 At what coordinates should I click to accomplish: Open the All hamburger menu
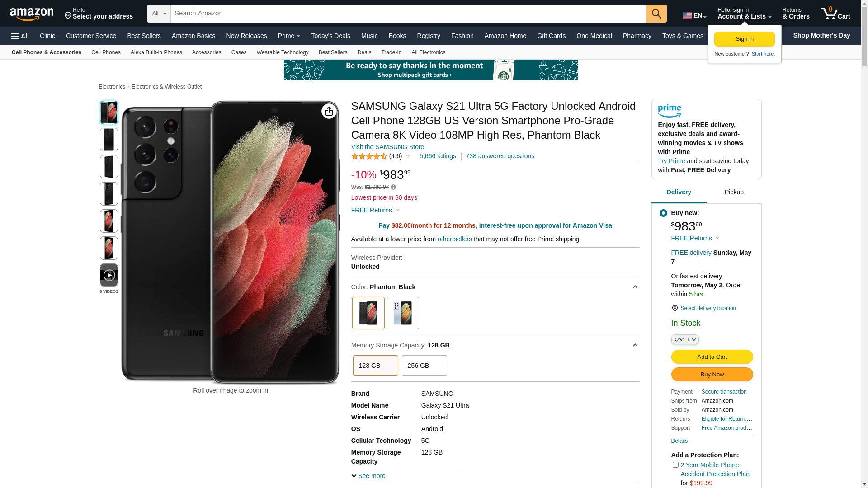tap(20, 36)
